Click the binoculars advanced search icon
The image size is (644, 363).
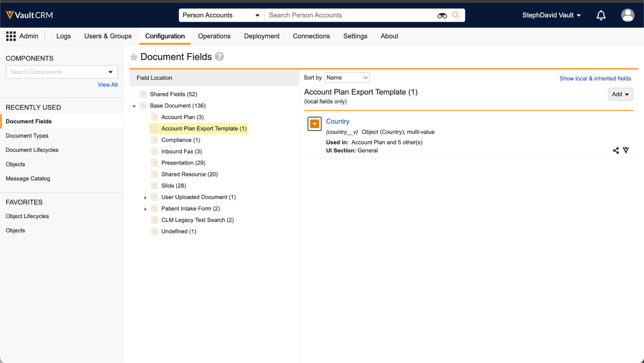(x=442, y=15)
